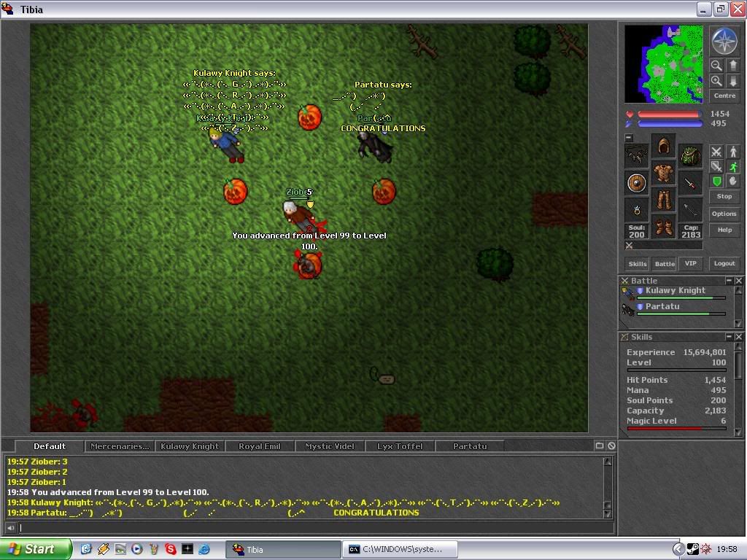The image size is (747, 560).
Task: Click the helmet equipment slot
Action: click(663, 146)
